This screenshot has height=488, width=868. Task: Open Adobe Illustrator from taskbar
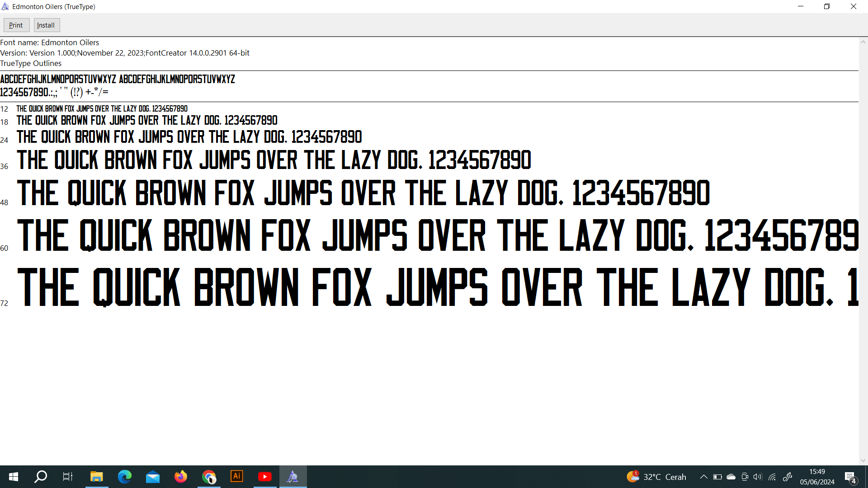237,477
